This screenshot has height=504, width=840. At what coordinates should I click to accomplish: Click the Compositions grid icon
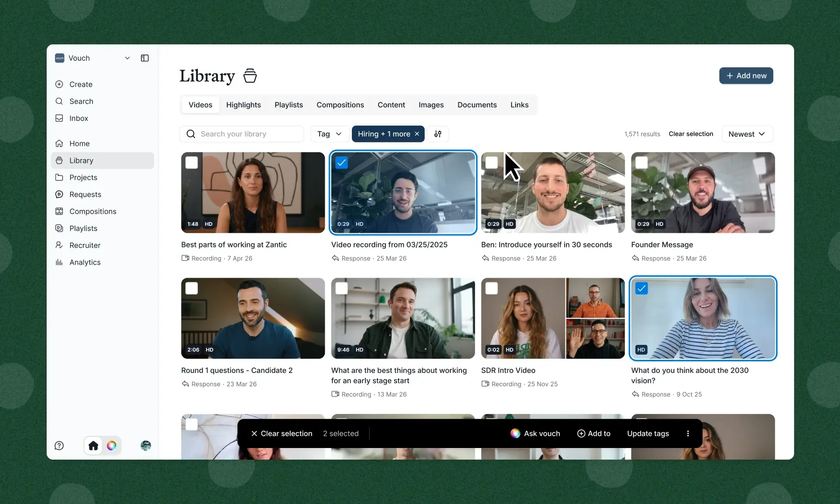coord(59,211)
